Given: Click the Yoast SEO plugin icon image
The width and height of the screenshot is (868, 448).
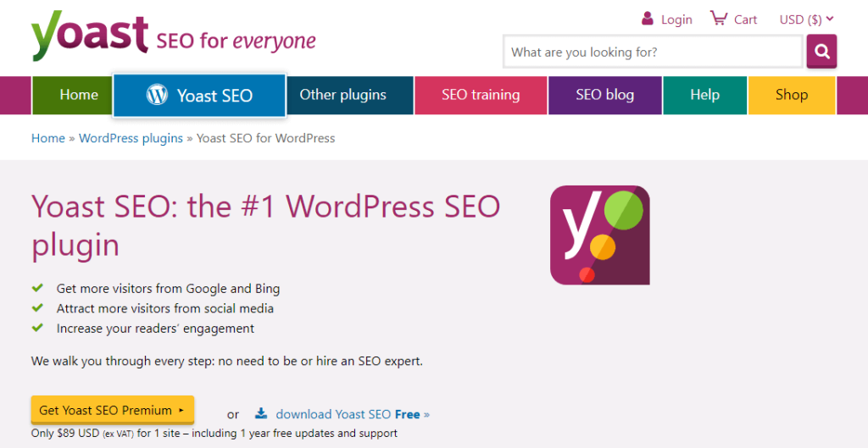Looking at the screenshot, I should [599, 235].
